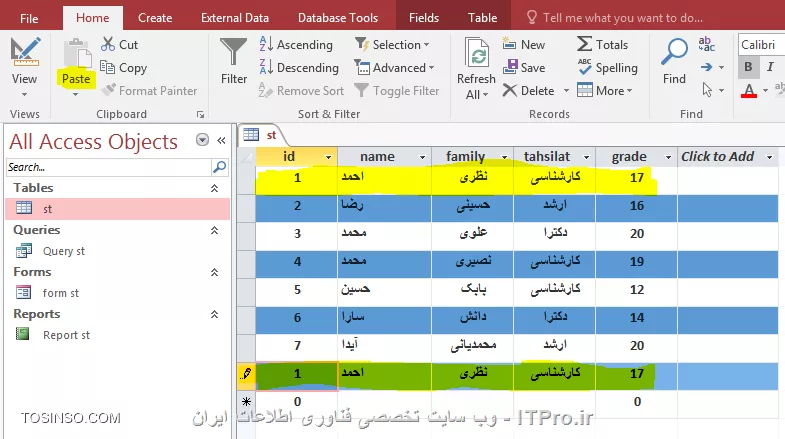Toggle Italic formatting
The width and height of the screenshot is (785, 439).
[770, 67]
